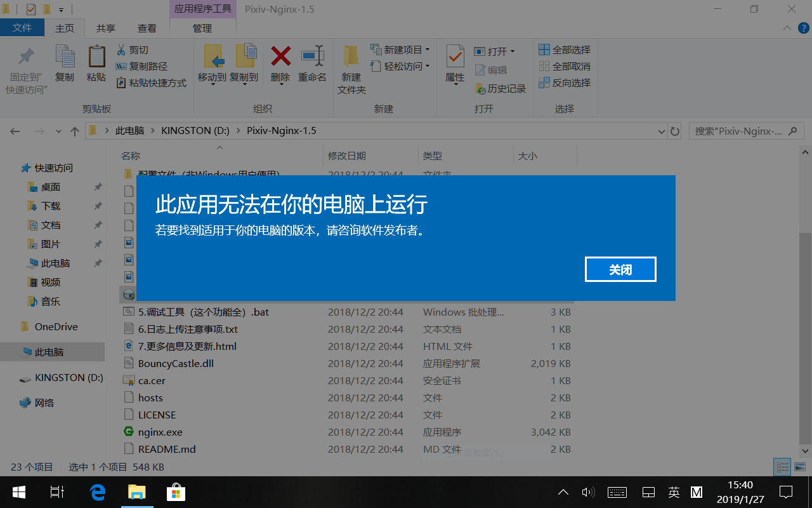Viewport: 812px width, 508px height.
Task: Open the Windows Start menu
Action: 19,492
